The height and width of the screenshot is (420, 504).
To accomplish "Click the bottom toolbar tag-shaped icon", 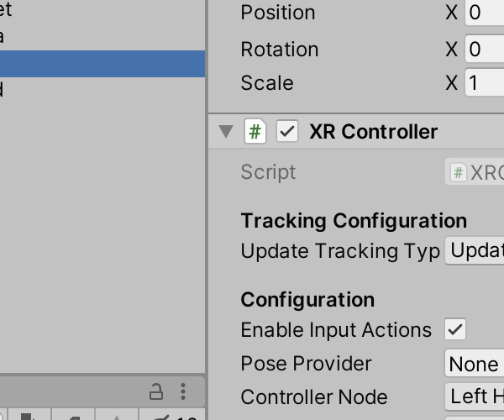I will click(x=73, y=416).
